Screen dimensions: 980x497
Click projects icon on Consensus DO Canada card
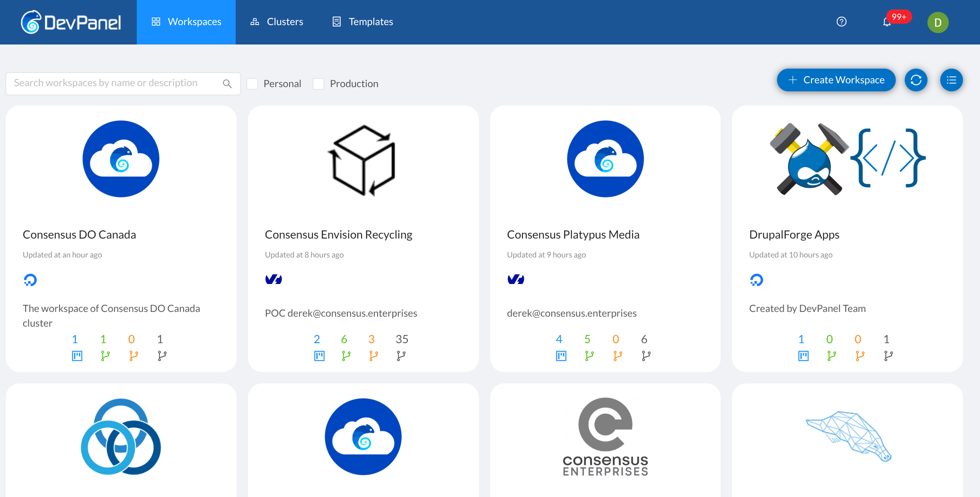point(77,355)
